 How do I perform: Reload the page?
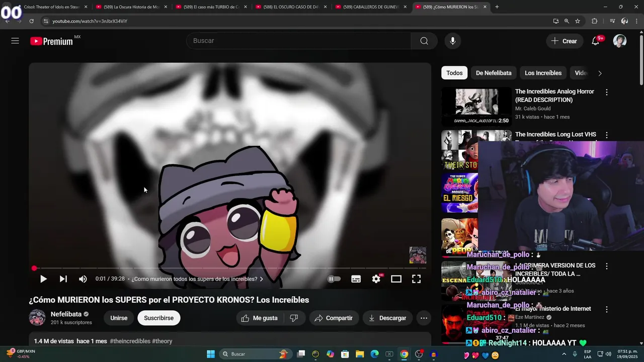click(31, 21)
